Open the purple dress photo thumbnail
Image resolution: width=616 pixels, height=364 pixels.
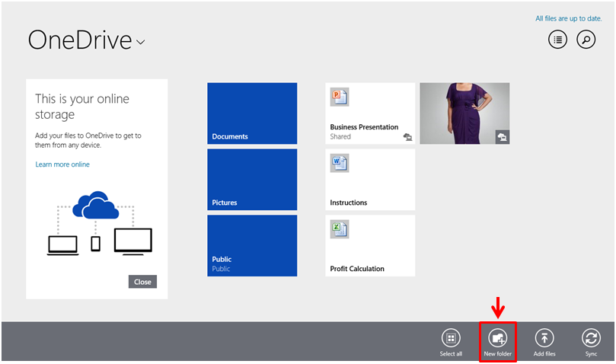pos(464,113)
